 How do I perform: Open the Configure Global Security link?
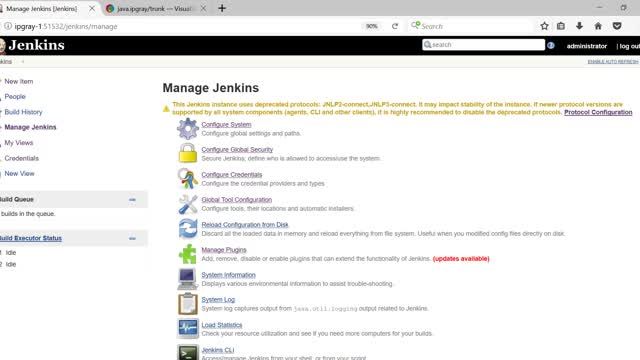click(237, 149)
